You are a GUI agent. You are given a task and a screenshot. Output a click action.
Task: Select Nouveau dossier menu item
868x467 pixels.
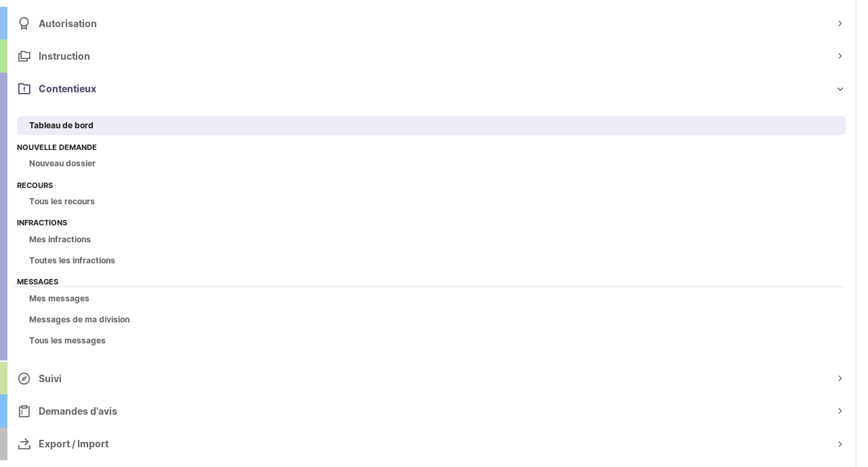click(62, 164)
